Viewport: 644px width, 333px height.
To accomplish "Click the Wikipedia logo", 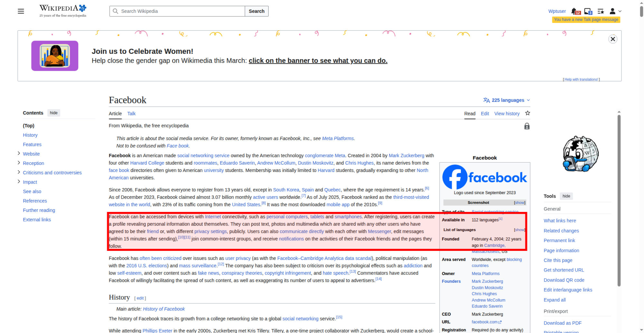I will tap(63, 11).
